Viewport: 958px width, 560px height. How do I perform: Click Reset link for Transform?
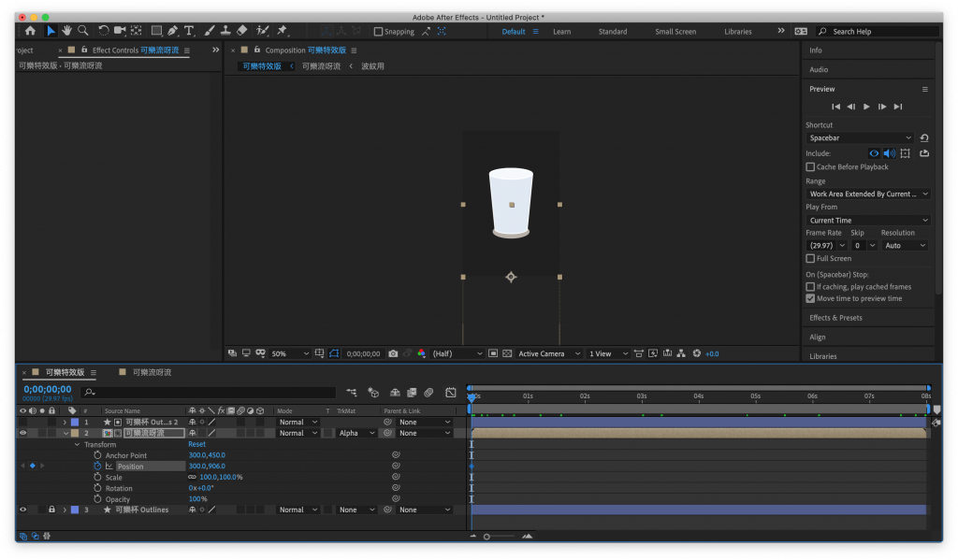point(196,444)
